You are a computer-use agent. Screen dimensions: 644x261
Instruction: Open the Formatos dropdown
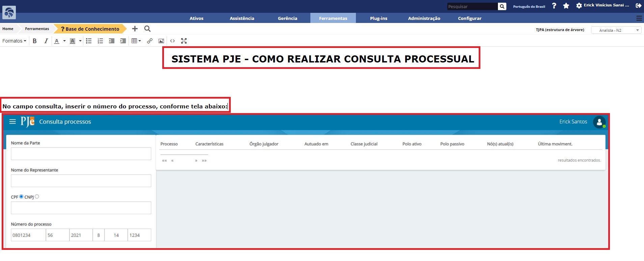point(14,41)
